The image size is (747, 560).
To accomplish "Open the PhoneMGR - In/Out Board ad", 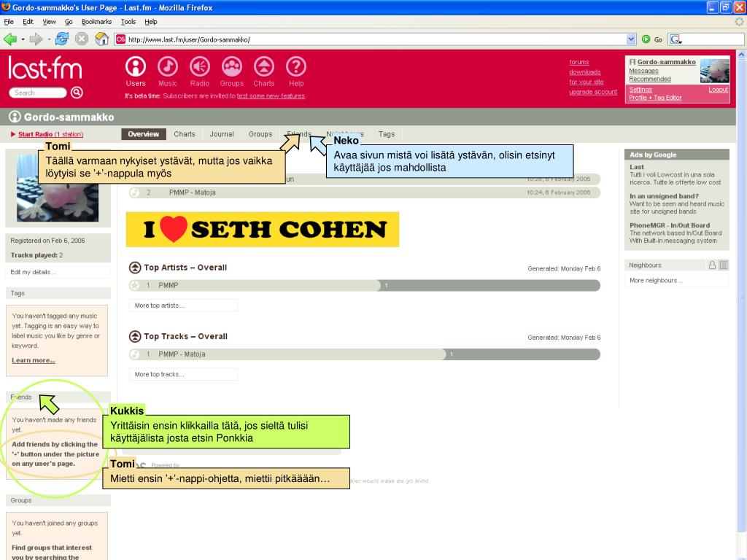I will [670, 225].
